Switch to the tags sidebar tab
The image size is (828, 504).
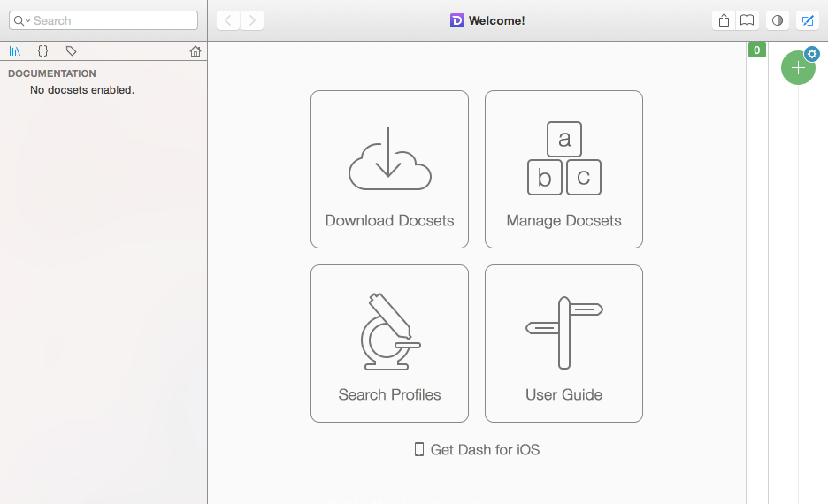(71, 51)
